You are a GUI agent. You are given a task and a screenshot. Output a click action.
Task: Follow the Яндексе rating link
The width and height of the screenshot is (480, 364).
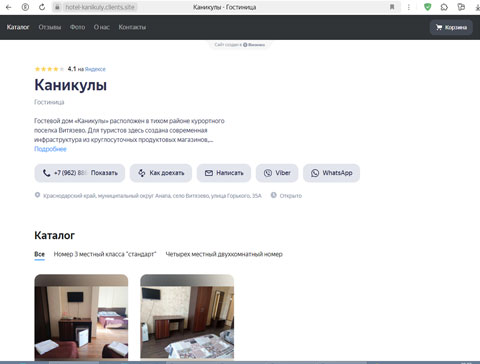click(x=95, y=69)
